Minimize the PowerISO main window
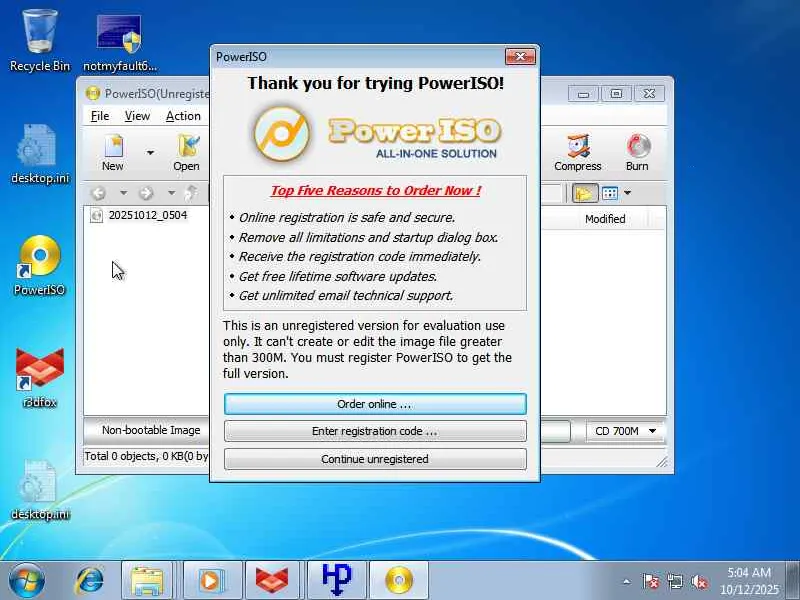The height and width of the screenshot is (600, 800). click(x=584, y=94)
